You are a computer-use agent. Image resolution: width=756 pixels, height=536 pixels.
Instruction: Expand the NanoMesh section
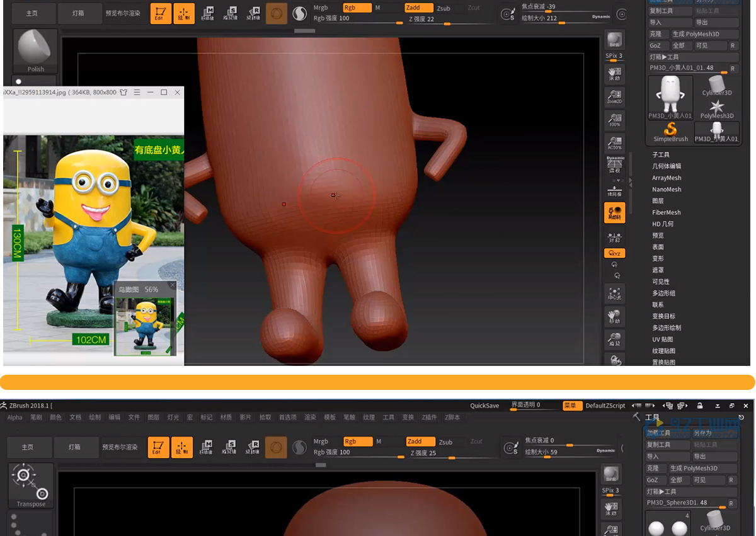[x=667, y=190]
